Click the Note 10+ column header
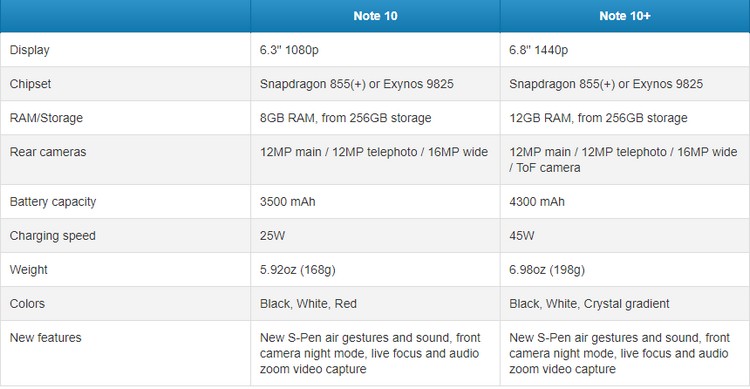 625,16
